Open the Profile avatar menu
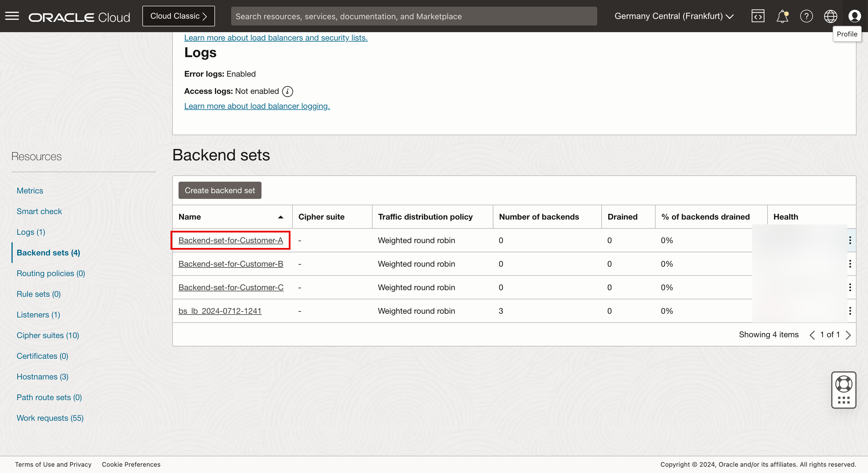The image size is (868, 473). click(855, 16)
